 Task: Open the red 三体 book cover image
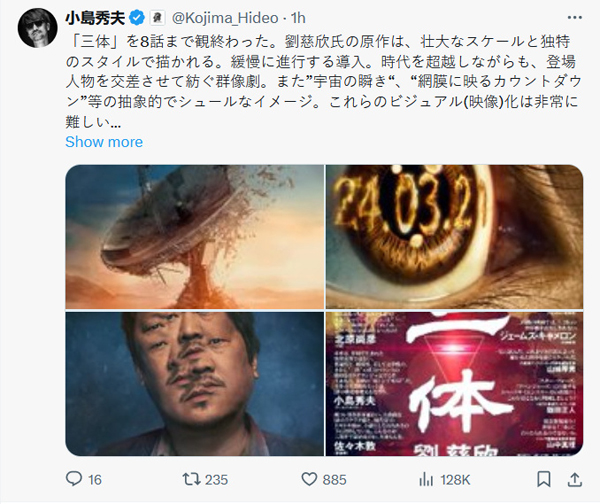[x=454, y=384]
